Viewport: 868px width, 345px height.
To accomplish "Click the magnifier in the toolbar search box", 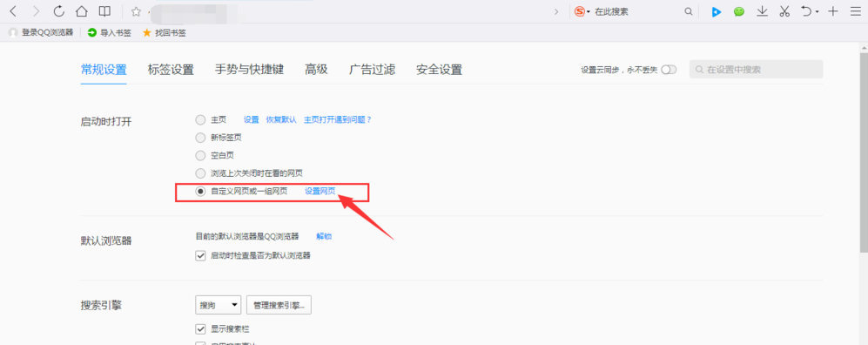I will coord(688,11).
